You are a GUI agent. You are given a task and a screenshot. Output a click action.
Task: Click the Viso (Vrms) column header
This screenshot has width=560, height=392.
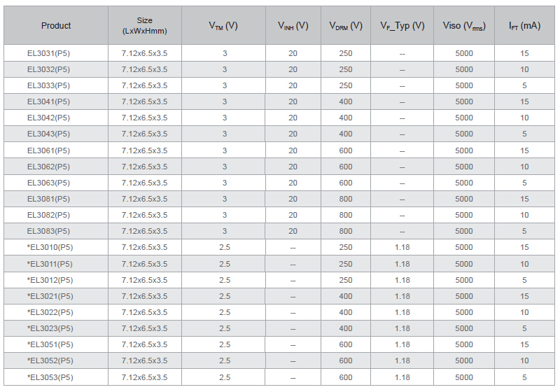pos(464,26)
